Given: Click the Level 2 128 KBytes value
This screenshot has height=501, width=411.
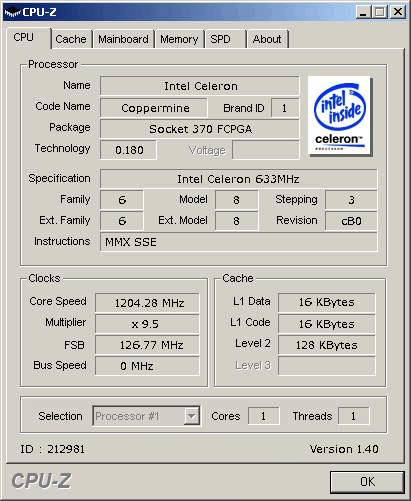Looking at the screenshot, I should [x=327, y=345].
